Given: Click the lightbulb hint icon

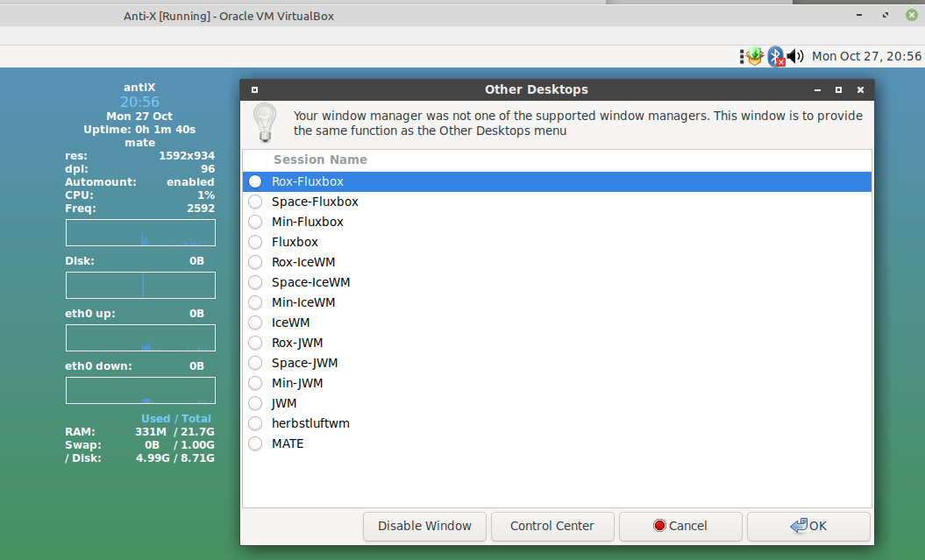Looking at the screenshot, I should pos(264,123).
